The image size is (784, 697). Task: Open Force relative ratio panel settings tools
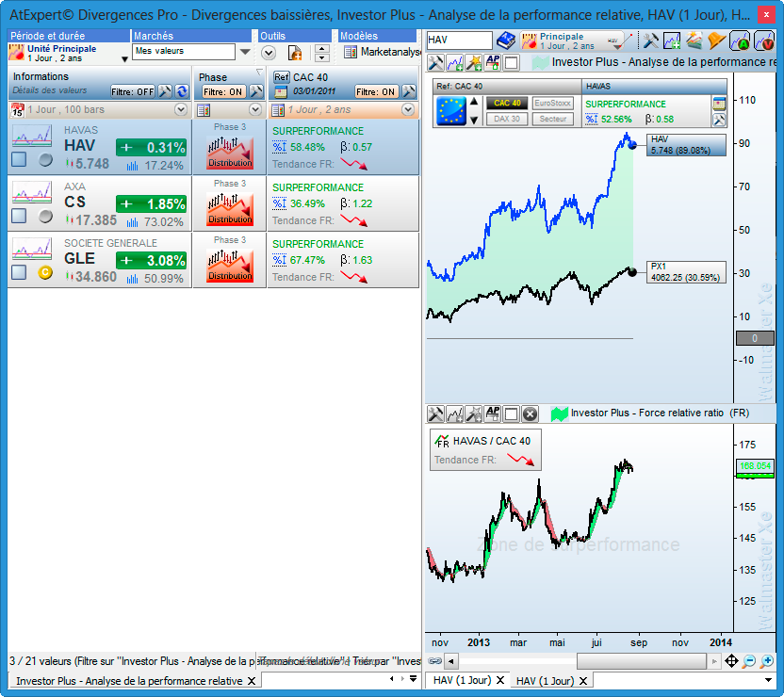[x=435, y=413]
